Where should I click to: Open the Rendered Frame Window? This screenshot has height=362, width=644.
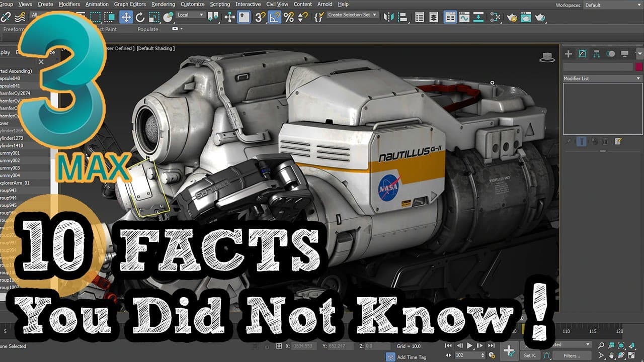(526, 17)
